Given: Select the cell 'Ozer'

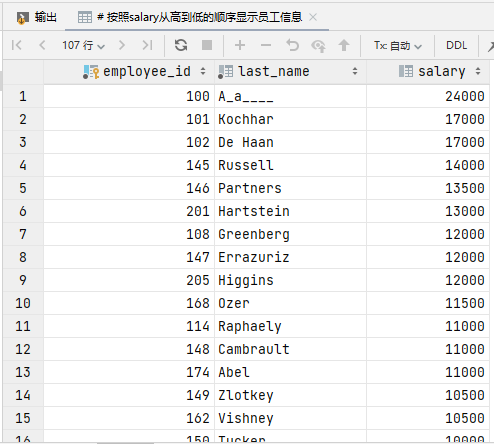Looking at the screenshot, I should [290, 303].
